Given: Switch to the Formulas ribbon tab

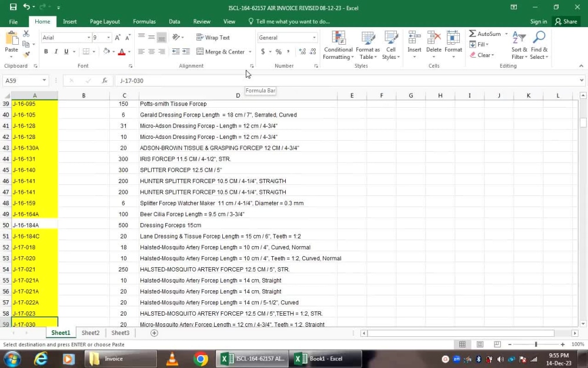Looking at the screenshot, I should (x=144, y=21).
